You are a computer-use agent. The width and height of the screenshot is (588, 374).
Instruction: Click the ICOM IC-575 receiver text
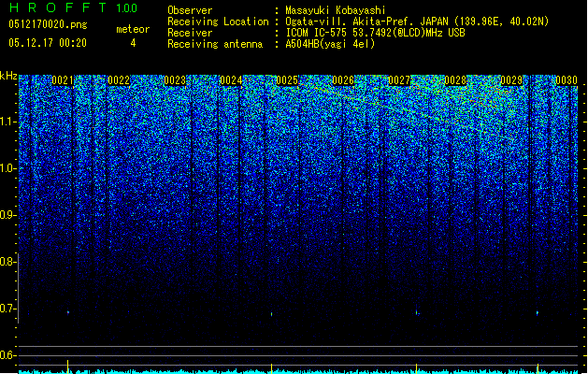tap(375, 33)
